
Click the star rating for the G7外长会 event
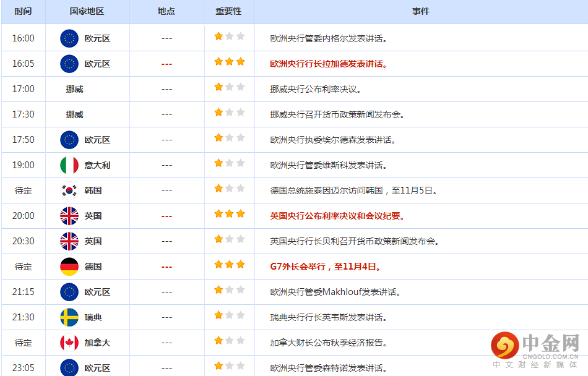[x=229, y=265]
